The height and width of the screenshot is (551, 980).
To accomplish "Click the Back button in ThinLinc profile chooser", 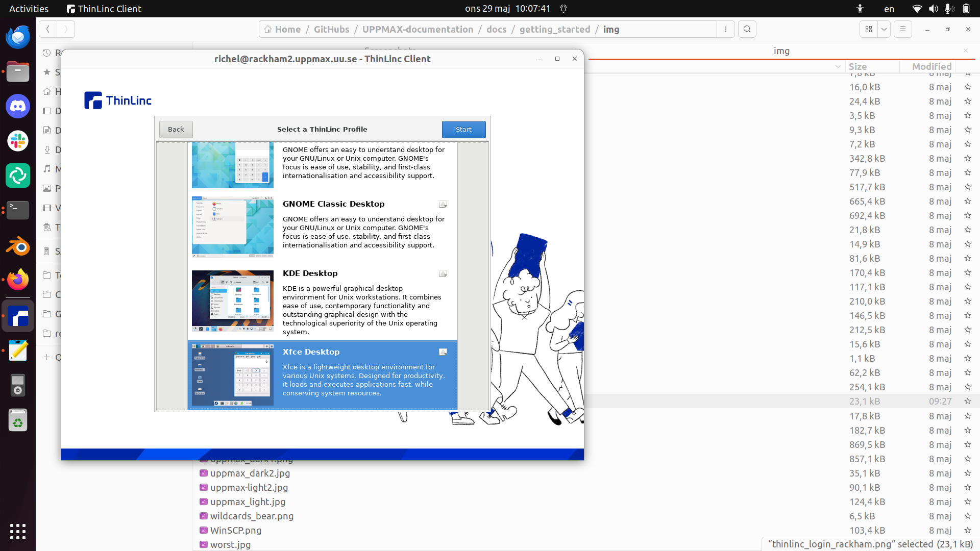I will pos(176,130).
